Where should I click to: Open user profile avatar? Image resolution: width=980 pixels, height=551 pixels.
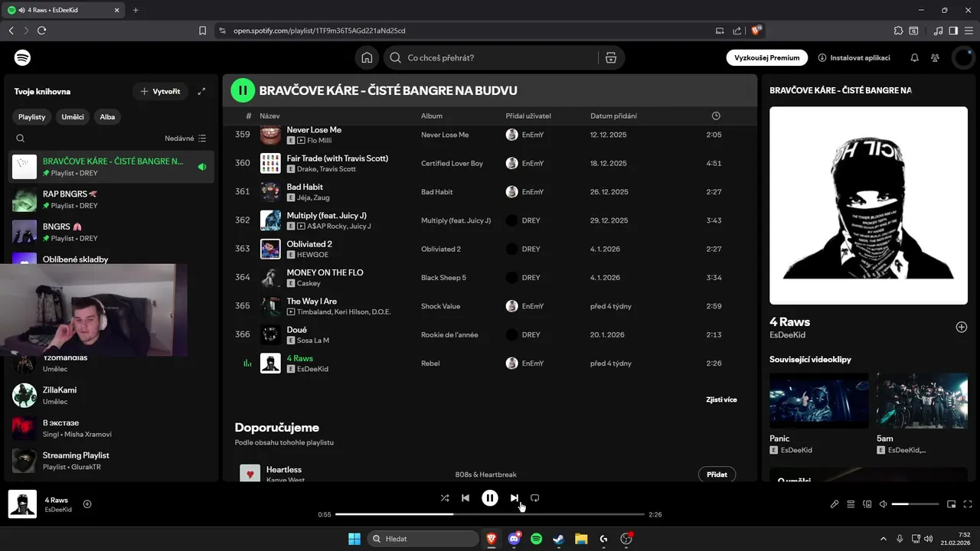(x=962, y=58)
